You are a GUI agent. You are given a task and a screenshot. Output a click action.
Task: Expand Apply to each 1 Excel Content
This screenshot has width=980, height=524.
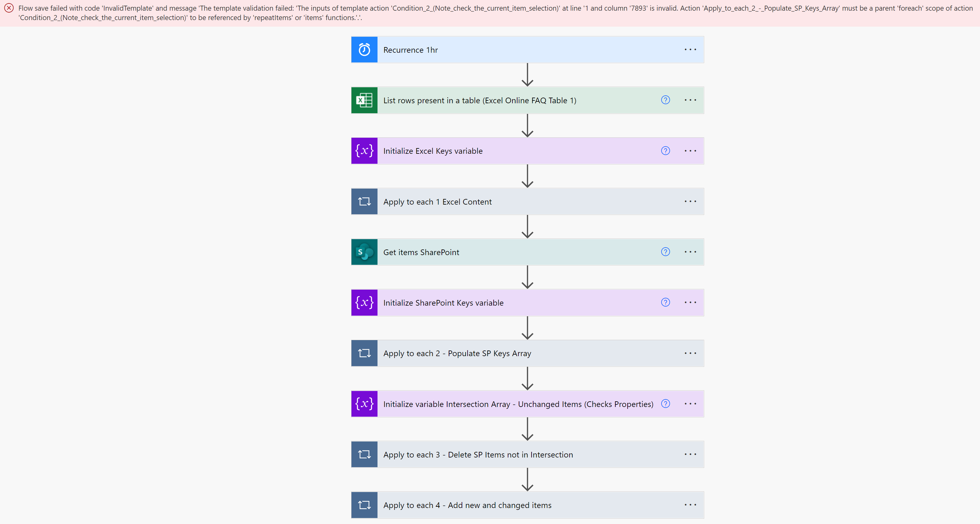click(437, 202)
